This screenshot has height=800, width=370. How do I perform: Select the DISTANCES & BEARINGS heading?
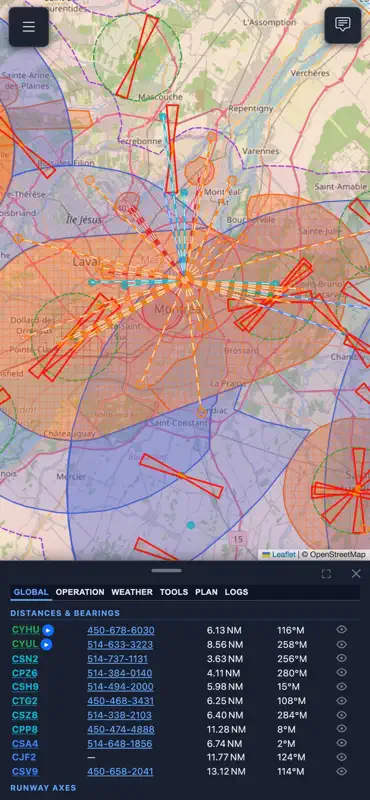pos(65,613)
